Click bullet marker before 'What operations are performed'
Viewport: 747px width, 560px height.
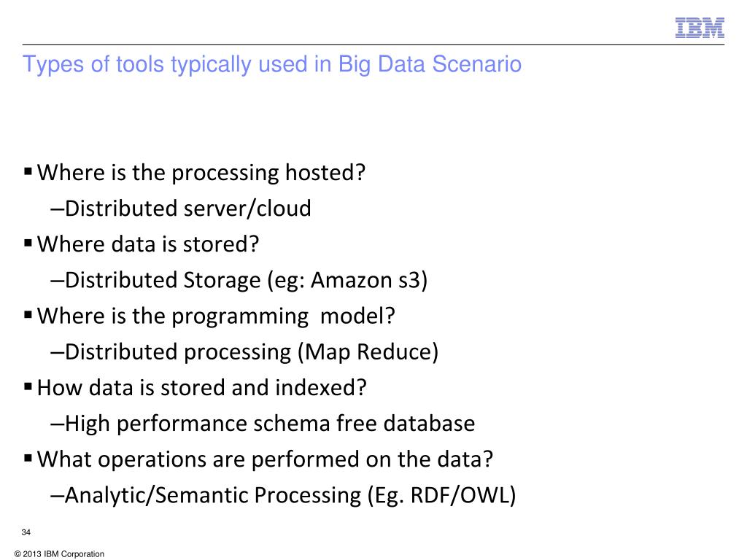tap(28, 458)
